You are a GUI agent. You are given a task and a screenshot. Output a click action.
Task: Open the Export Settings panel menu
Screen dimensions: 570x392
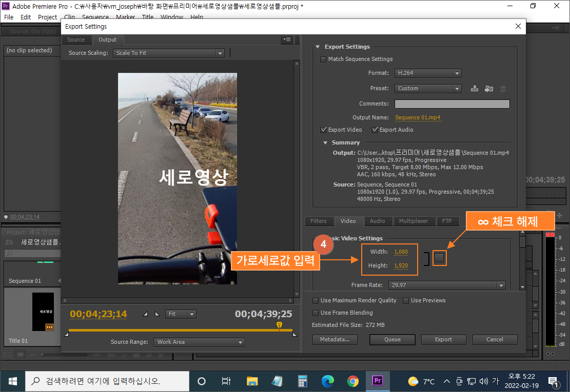(287, 39)
